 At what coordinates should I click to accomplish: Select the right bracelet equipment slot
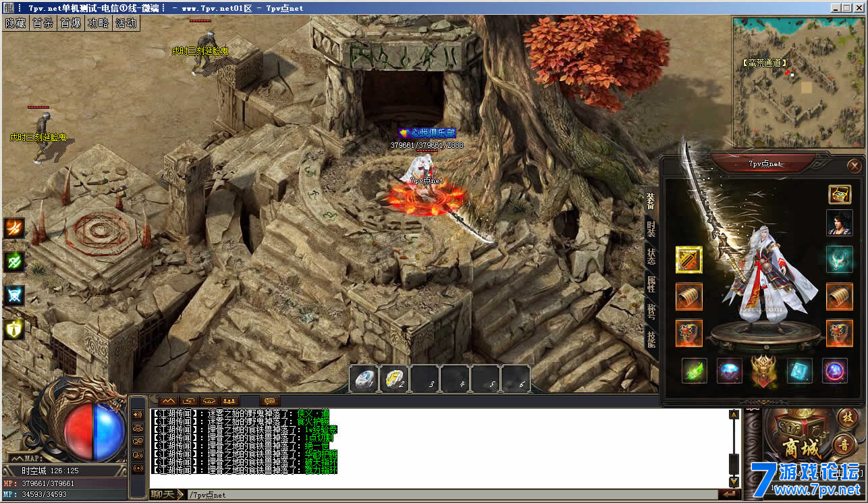(839, 296)
